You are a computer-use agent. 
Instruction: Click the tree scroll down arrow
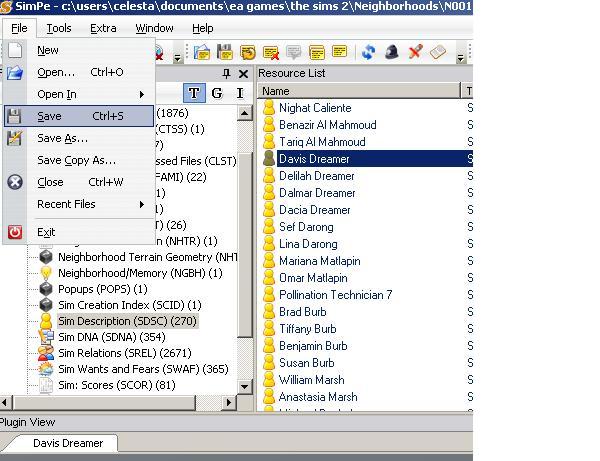(245, 386)
